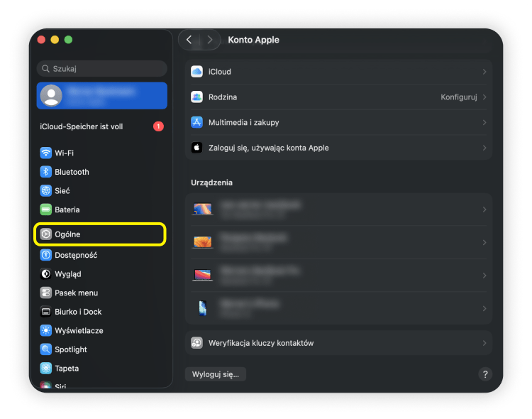This screenshot has height=419, width=532.
Task: Select Wi-Fi in the sidebar
Action: [x=101, y=153]
